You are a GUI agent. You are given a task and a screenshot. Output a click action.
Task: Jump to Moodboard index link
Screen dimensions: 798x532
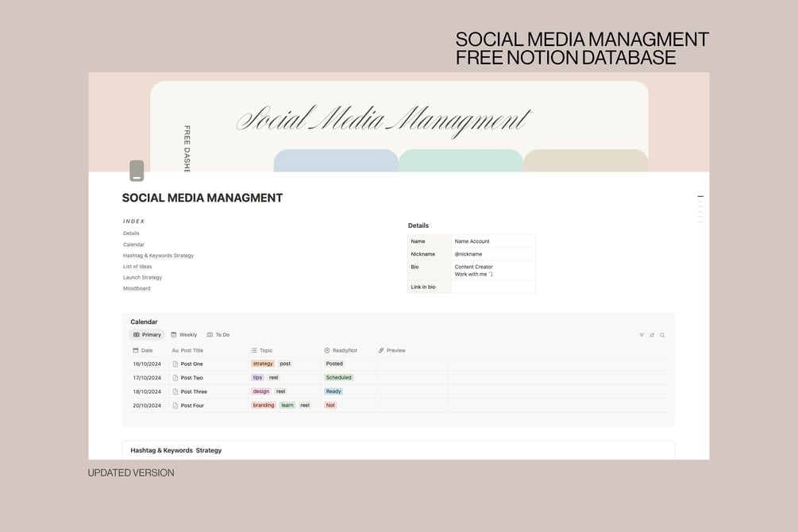(x=137, y=288)
